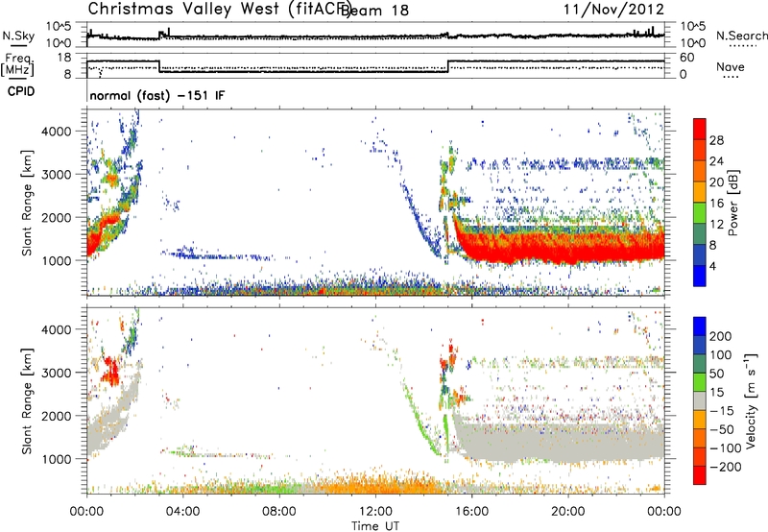Select the 'N.Search' legend label

(x=741, y=36)
